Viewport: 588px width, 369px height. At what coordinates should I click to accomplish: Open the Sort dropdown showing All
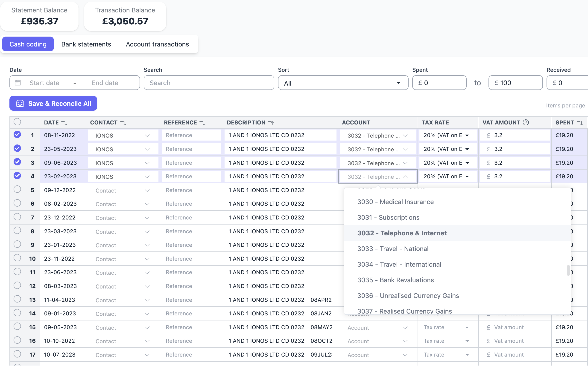pyautogui.click(x=343, y=83)
